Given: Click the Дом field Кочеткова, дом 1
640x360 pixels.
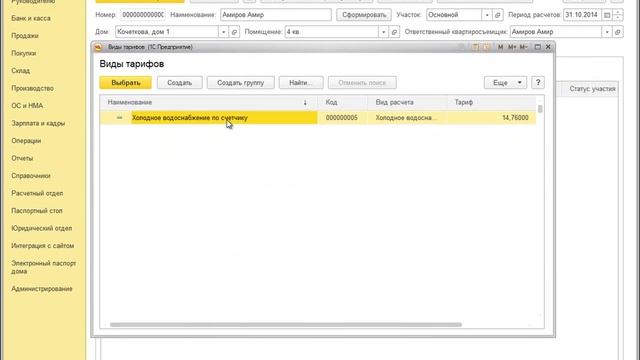Looking at the screenshot, I should 167,32.
